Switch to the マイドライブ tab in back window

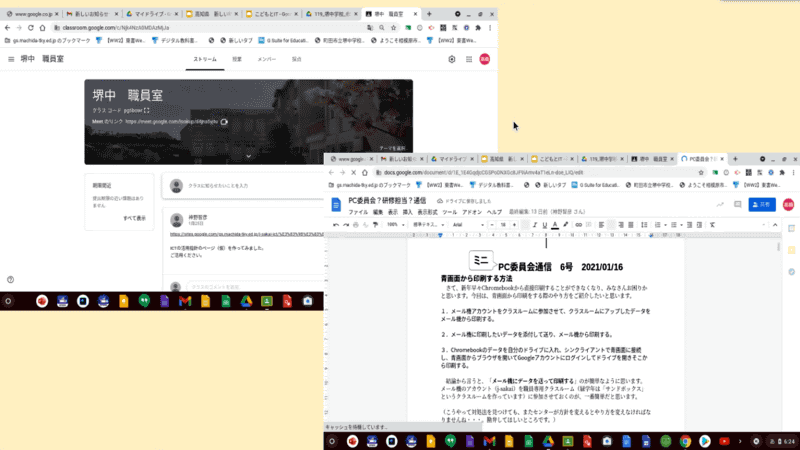[x=152, y=14]
